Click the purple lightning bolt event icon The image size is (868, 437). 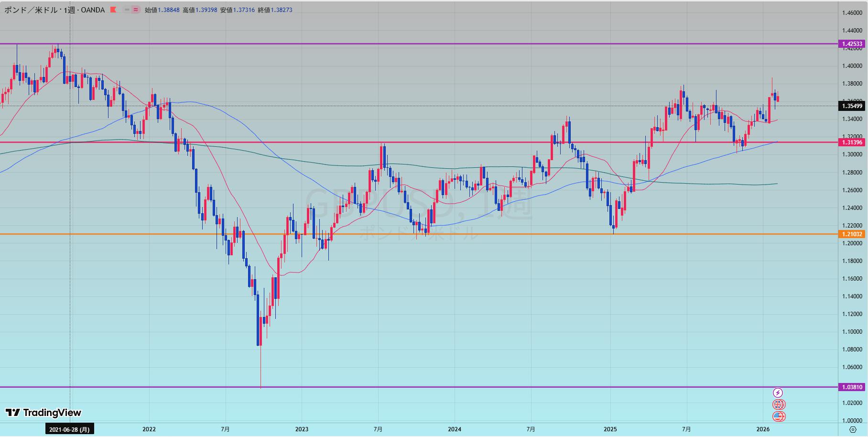pos(778,393)
